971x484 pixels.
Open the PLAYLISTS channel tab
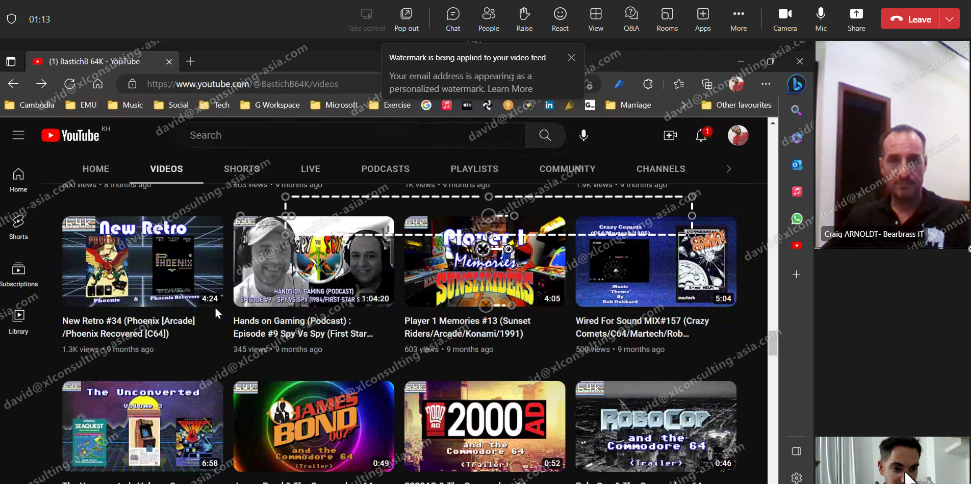click(474, 169)
